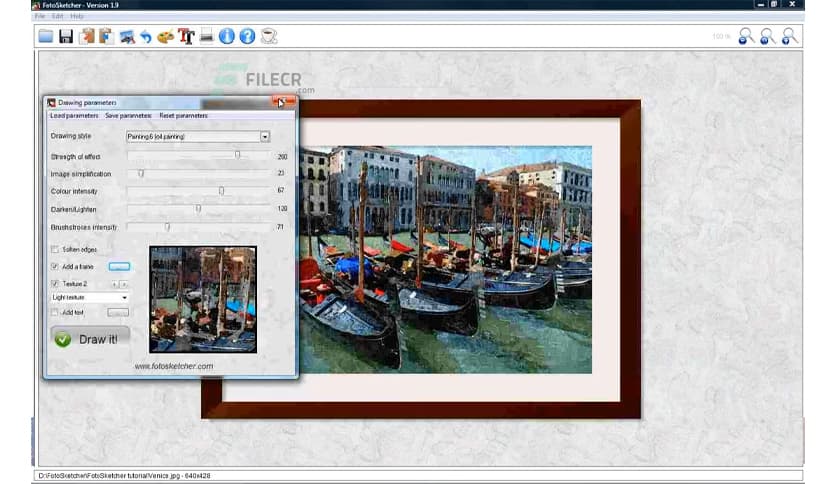Click the last magnifier zoom icon
The height and width of the screenshot is (484, 836).
click(789, 36)
